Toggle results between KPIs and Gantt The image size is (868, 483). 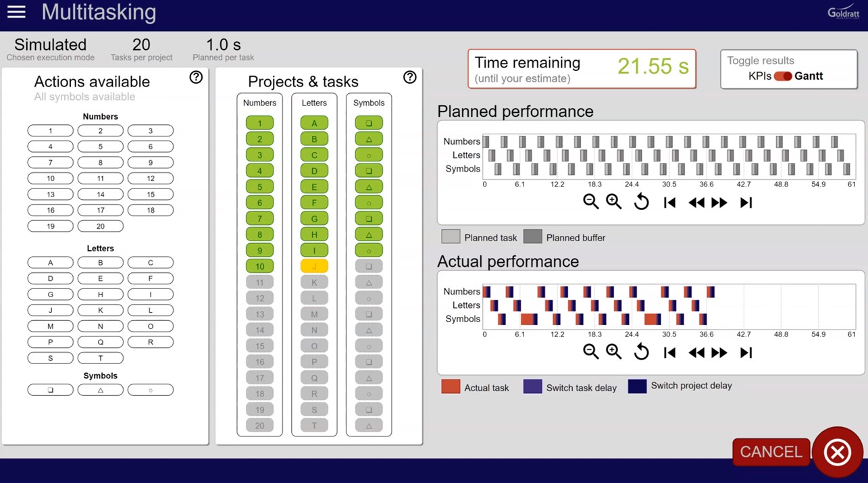pyautogui.click(x=783, y=76)
